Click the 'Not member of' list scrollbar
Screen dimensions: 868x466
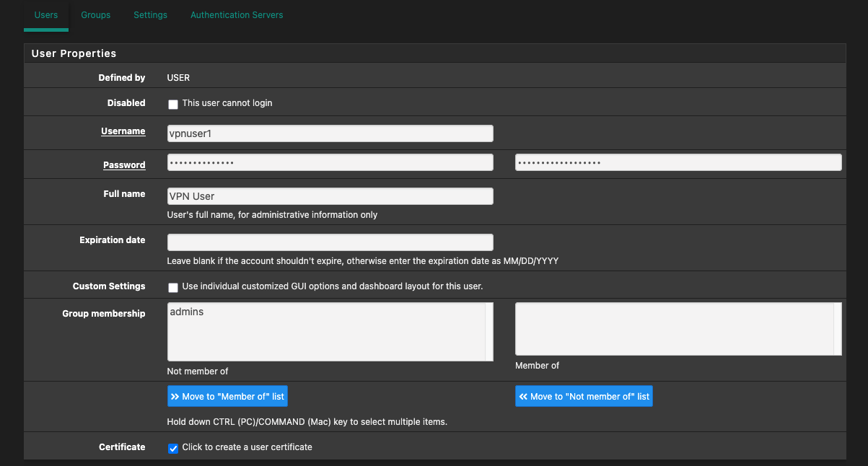point(489,332)
